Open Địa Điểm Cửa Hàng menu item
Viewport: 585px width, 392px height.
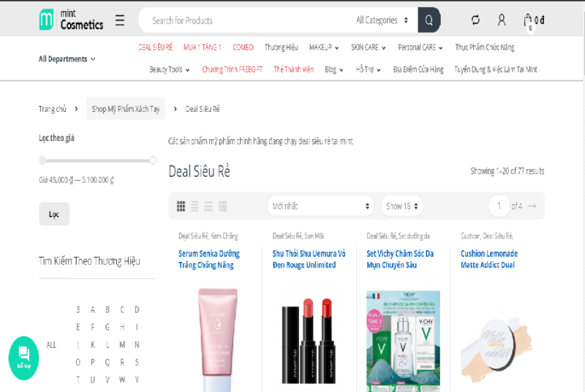click(x=418, y=69)
